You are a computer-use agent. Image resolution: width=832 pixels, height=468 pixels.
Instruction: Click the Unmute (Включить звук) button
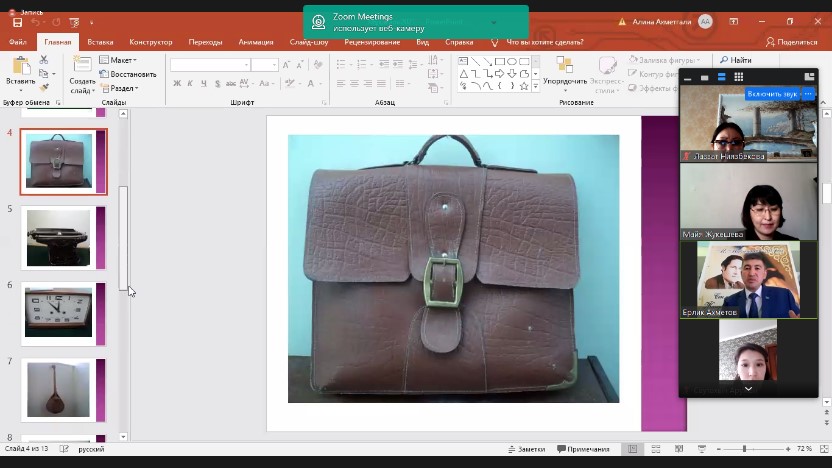[773, 94]
